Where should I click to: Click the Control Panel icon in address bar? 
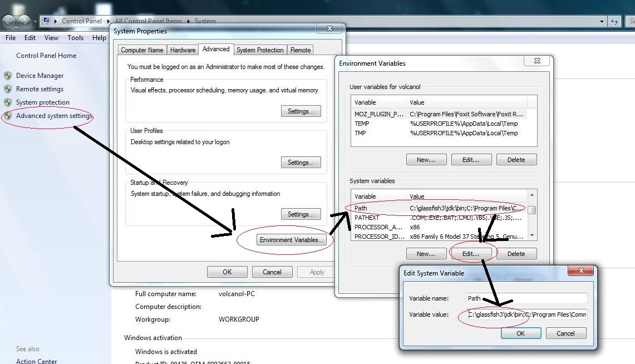pos(46,21)
